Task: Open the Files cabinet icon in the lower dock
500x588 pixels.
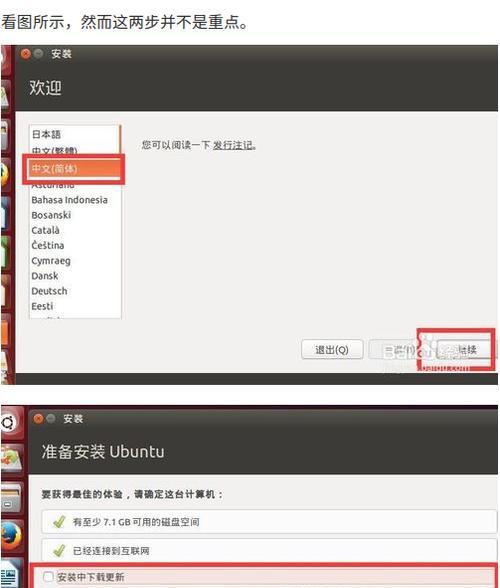Action: (x=11, y=498)
